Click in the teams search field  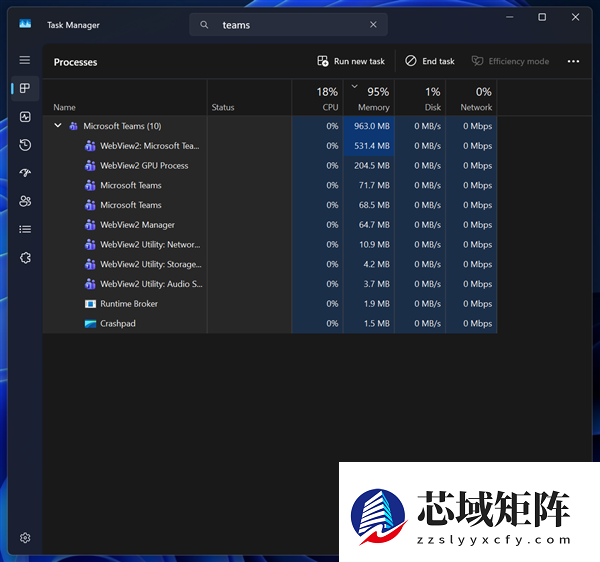[x=291, y=25]
